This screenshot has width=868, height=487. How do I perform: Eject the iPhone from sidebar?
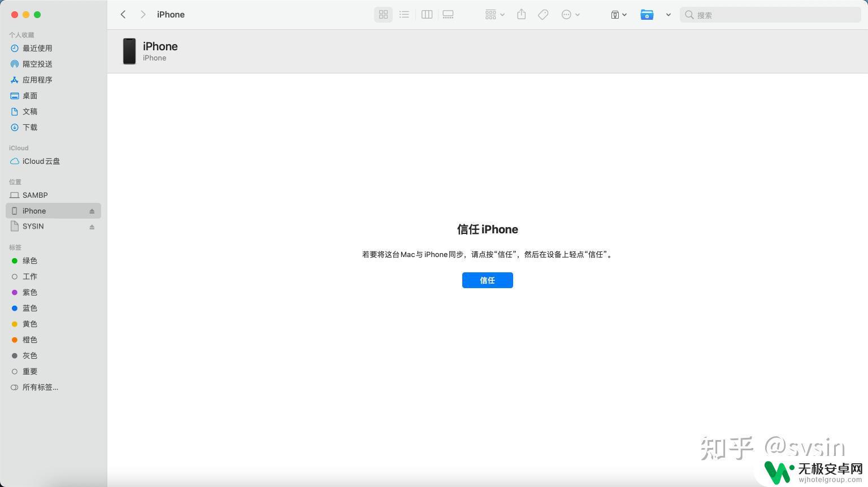(x=92, y=211)
